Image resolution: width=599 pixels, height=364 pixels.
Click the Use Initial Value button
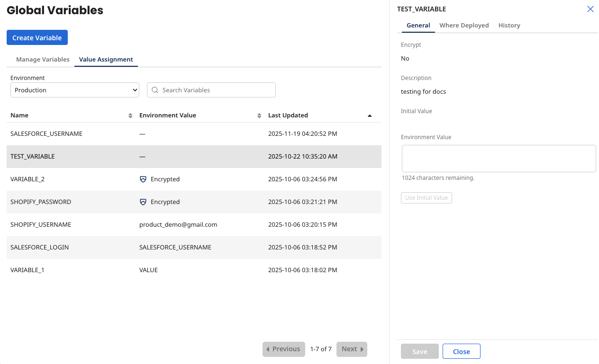pos(426,198)
